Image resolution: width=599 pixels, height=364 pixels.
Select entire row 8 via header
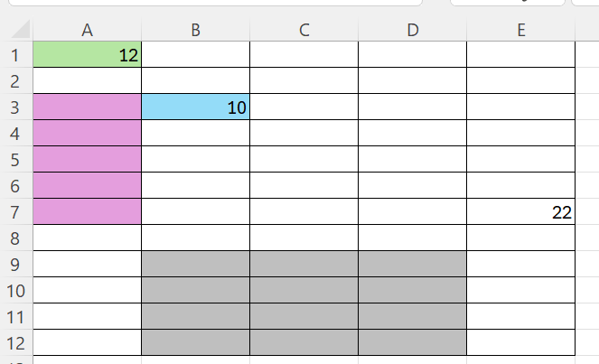[x=15, y=238]
